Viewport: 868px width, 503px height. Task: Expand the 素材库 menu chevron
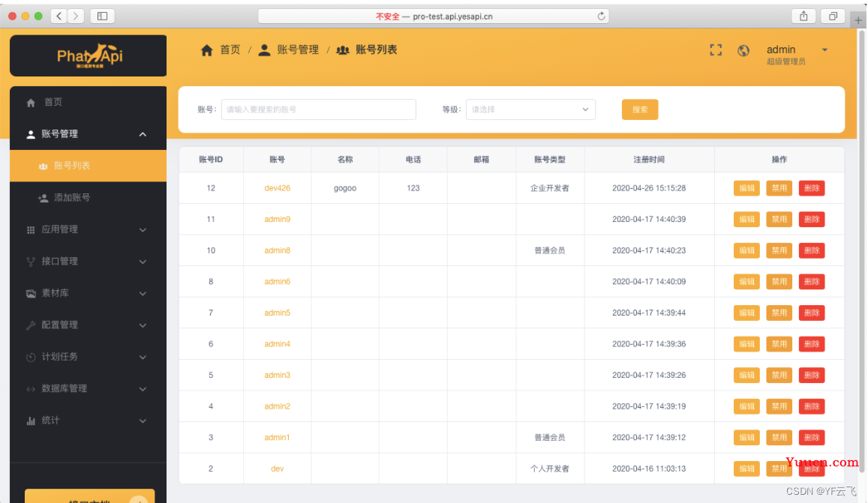[x=143, y=293]
